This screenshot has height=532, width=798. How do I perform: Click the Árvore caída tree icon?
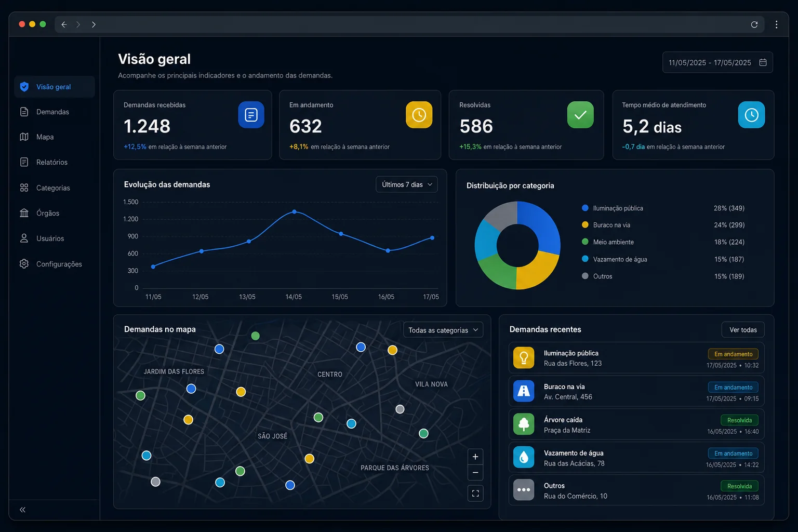coord(524,424)
